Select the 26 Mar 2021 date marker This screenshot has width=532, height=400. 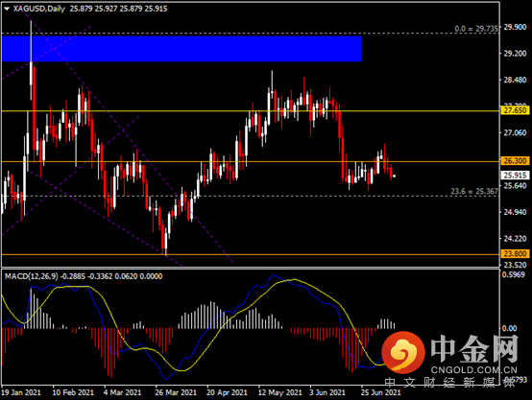[176, 392]
